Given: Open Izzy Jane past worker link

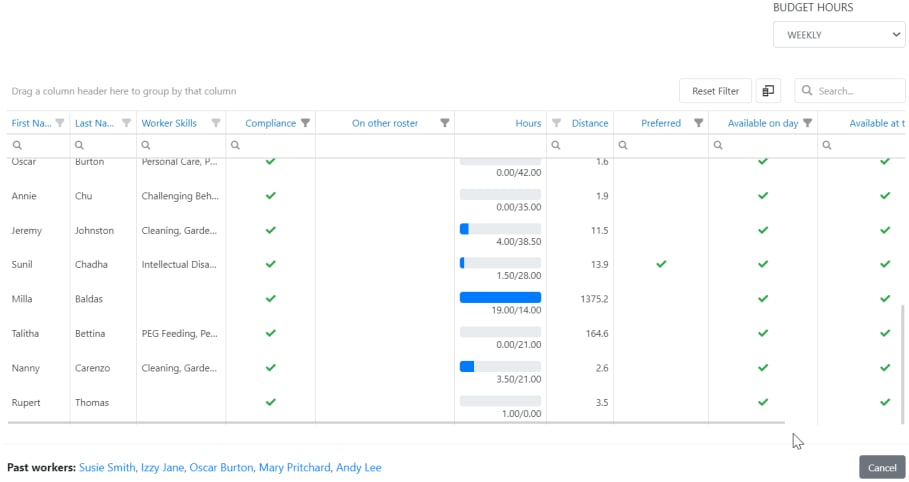Looking at the screenshot, I should tap(162, 467).
